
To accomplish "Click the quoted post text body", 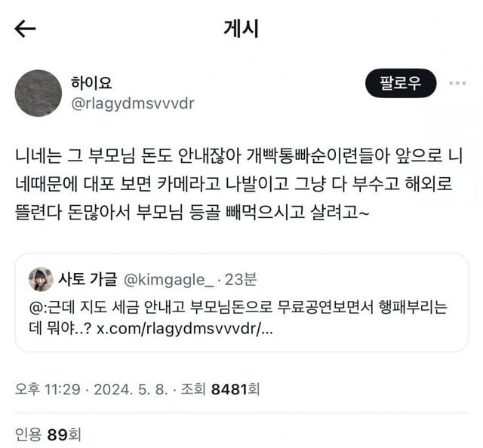I will [x=238, y=318].
